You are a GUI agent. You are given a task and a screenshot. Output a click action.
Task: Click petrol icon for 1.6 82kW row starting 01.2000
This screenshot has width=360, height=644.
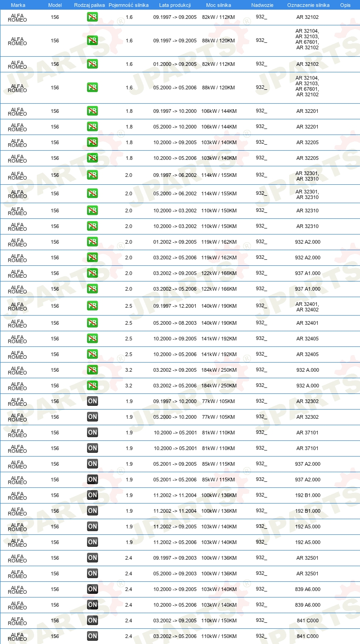pos(92,64)
